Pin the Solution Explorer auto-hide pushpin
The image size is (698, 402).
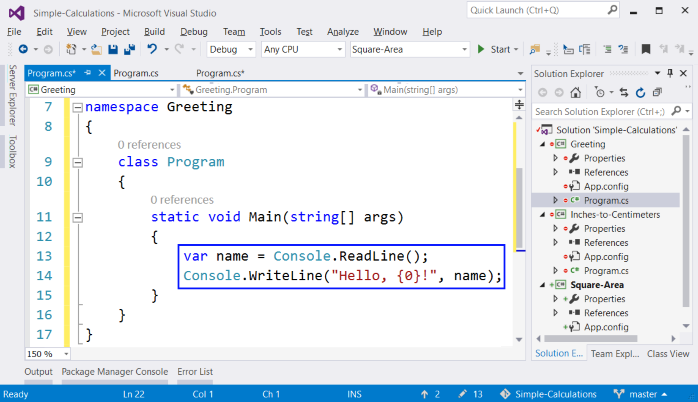(x=670, y=73)
